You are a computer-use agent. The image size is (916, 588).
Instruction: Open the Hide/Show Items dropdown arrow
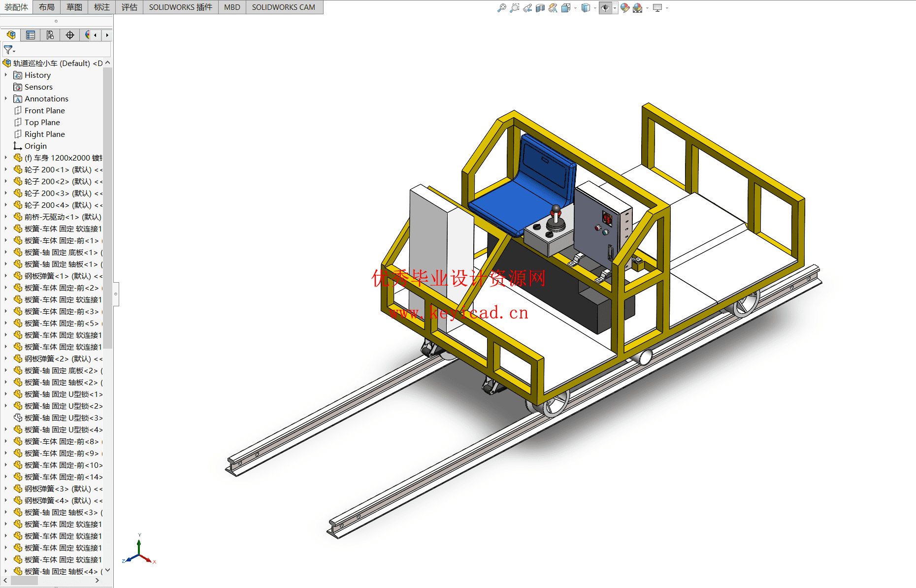click(615, 8)
